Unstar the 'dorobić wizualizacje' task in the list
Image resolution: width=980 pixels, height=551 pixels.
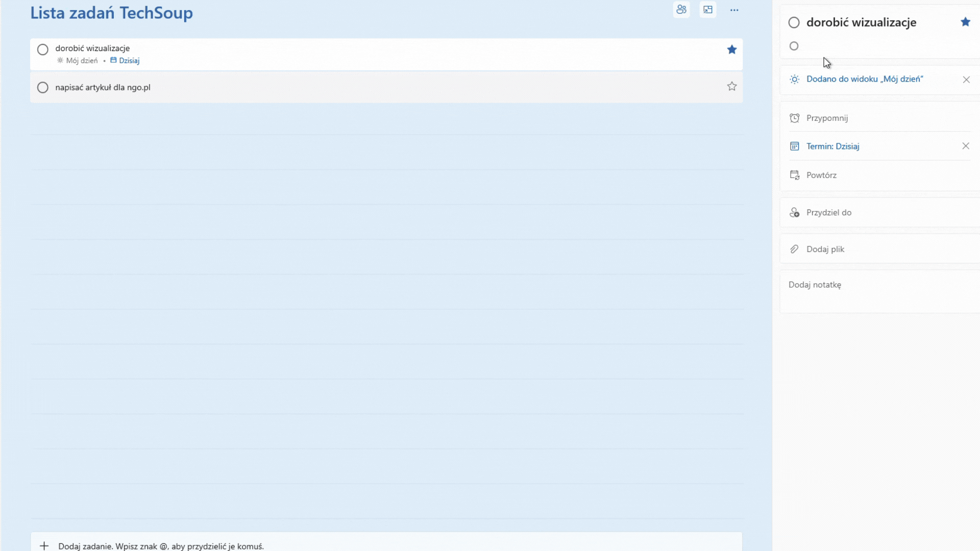point(732,49)
